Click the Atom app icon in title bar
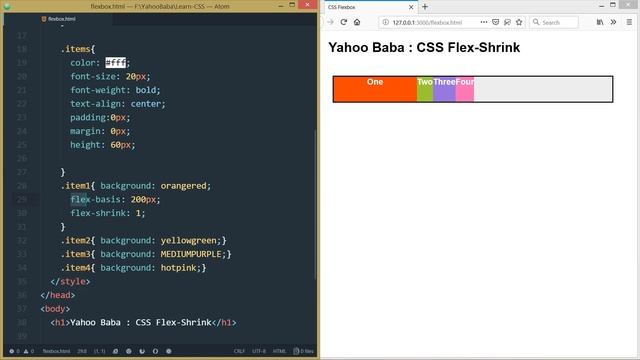The height and width of the screenshot is (360, 640). 7,6
